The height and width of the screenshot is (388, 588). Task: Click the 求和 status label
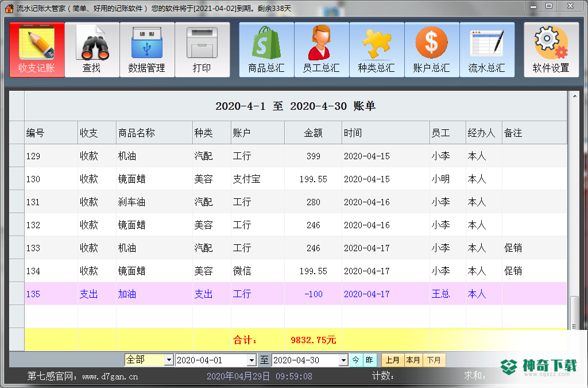pyautogui.click(x=475, y=376)
